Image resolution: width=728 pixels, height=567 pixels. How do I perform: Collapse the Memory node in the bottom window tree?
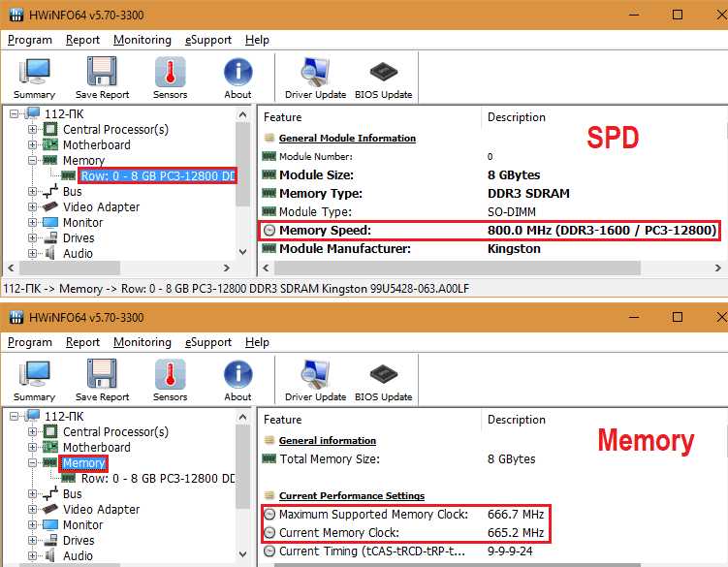coord(32,462)
